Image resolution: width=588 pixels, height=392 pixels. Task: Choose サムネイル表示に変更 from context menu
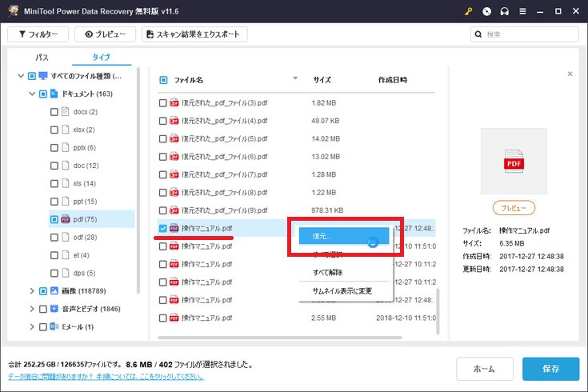tap(344, 290)
